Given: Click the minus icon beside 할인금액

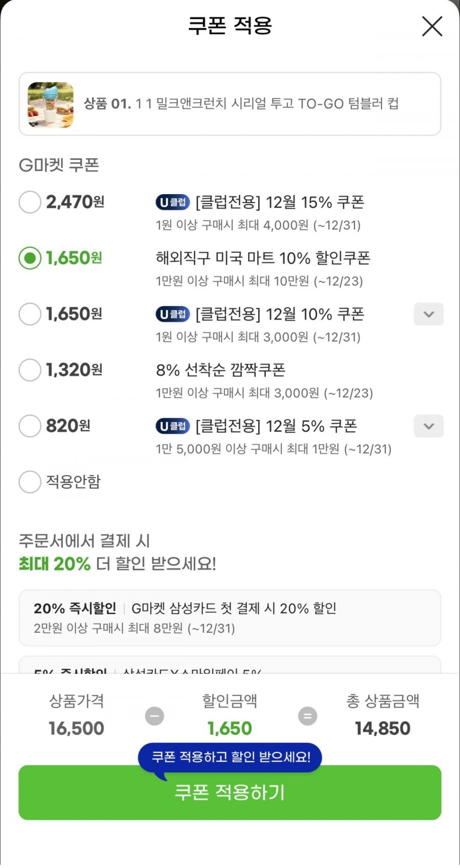Looking at the screenshot, I should 154,716.
